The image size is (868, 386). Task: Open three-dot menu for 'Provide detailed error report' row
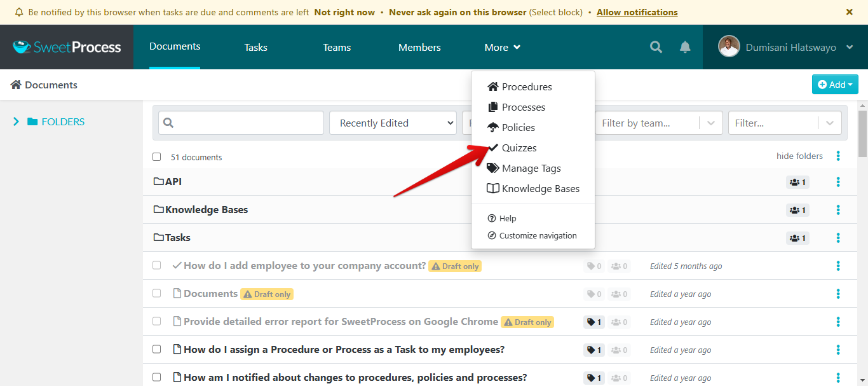[838, 322]
